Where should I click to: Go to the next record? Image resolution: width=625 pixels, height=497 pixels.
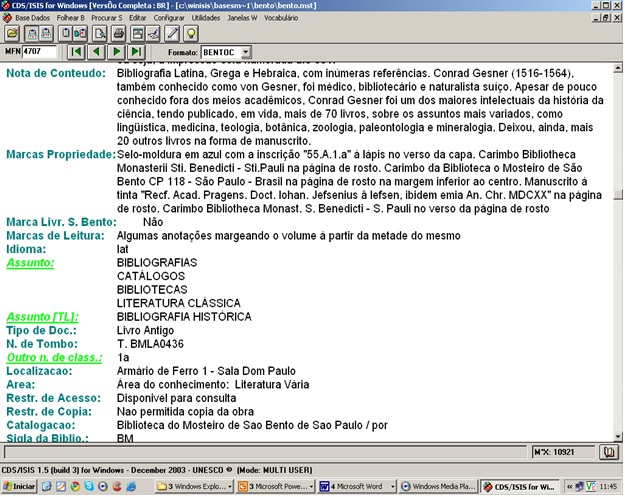pyautogui.click(x=116, y=52)
